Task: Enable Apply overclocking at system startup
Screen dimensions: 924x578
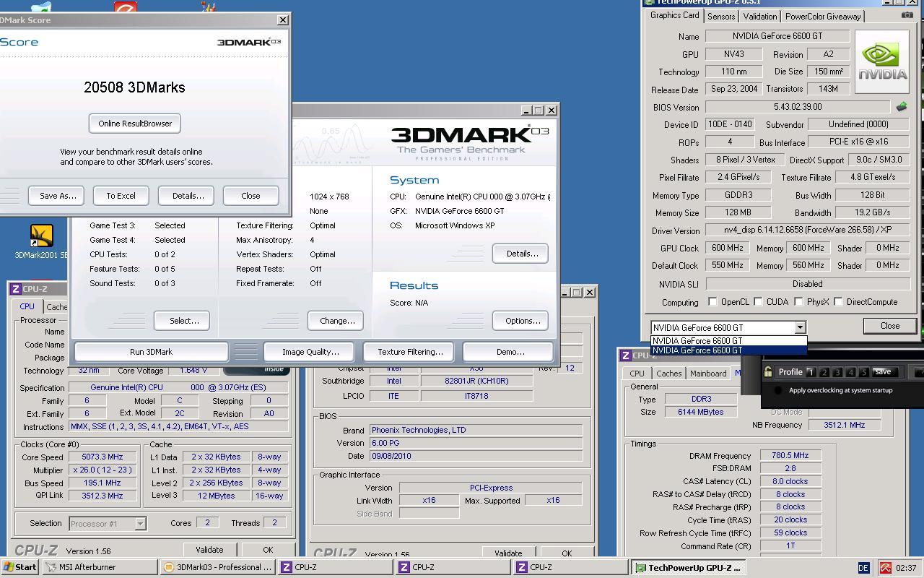Action: point(777,390)
